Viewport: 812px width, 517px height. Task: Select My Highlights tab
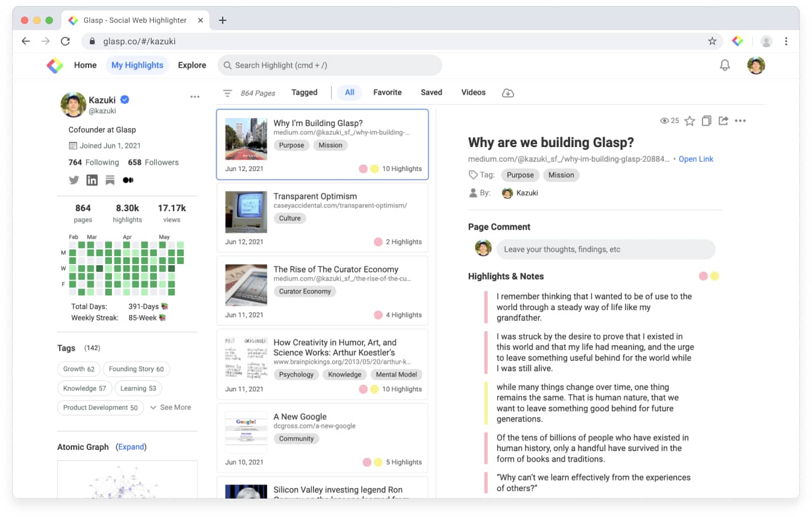(137, 65)
